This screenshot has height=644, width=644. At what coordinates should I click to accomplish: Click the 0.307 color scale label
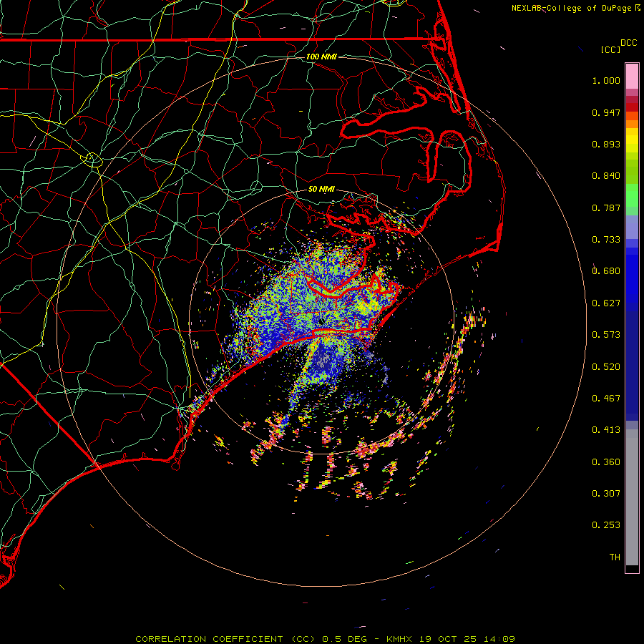coord(606,494)
